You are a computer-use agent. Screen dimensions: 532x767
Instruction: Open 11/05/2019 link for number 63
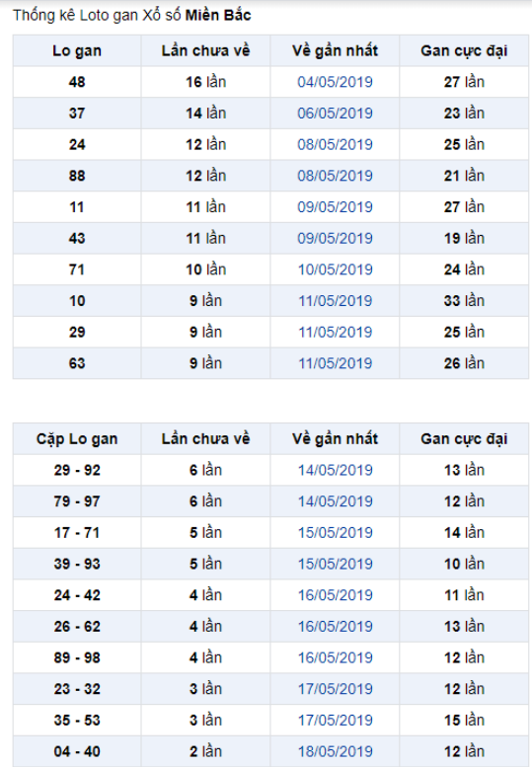tap(335, 363)
